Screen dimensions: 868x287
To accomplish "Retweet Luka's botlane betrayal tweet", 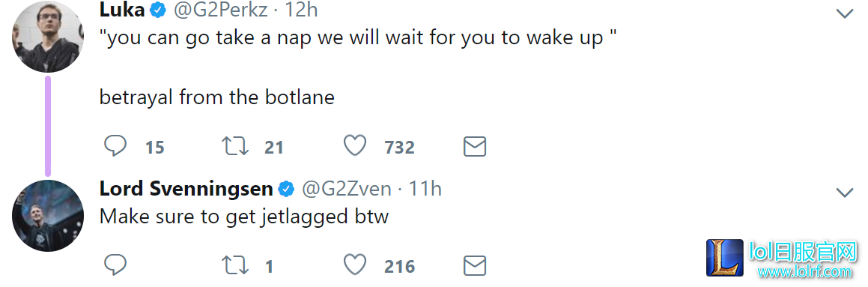I will click(x=234, y=147).
